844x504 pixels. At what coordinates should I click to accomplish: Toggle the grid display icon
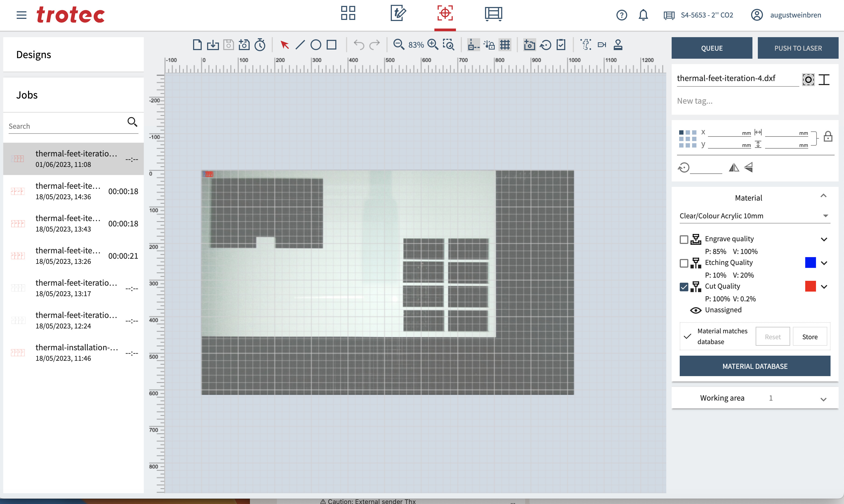click(505, 45)
